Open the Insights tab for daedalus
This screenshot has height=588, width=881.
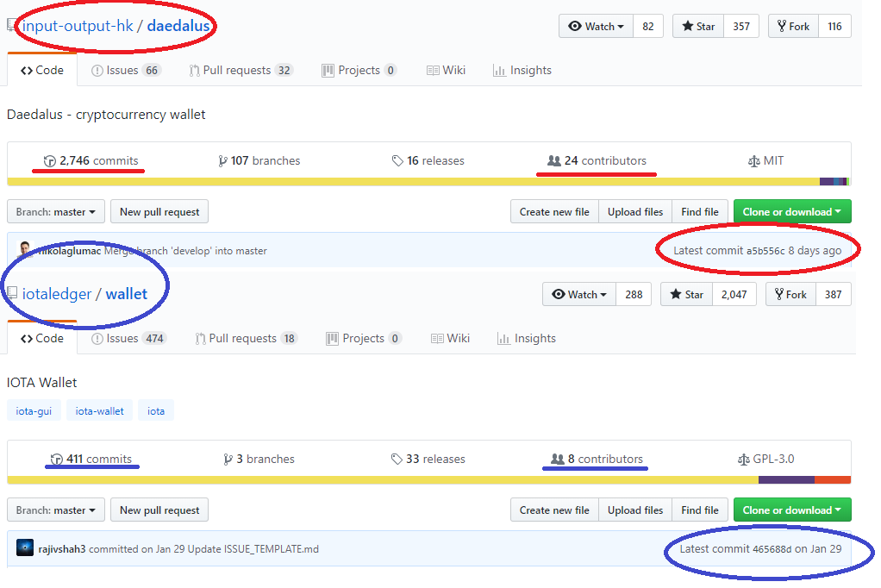coord(522,71)
